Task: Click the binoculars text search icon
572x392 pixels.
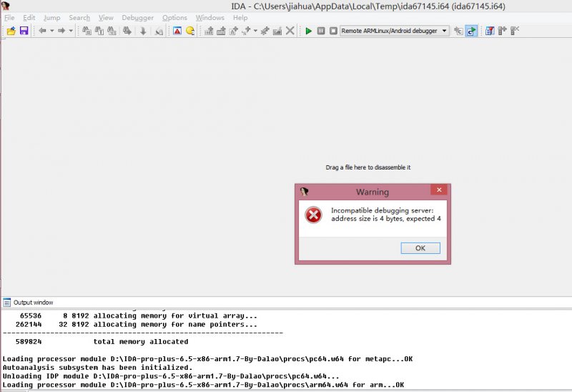Action: click(x=99, y=31)
